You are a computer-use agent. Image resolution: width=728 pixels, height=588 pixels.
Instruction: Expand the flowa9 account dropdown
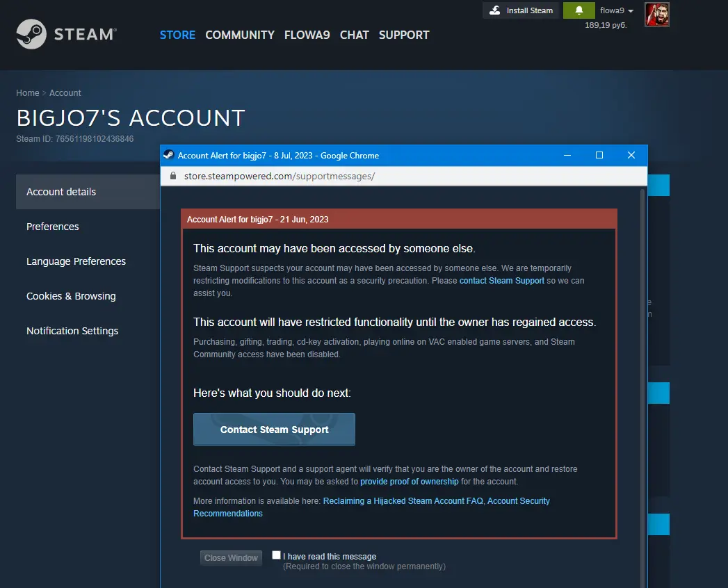(x=617, y=10)
